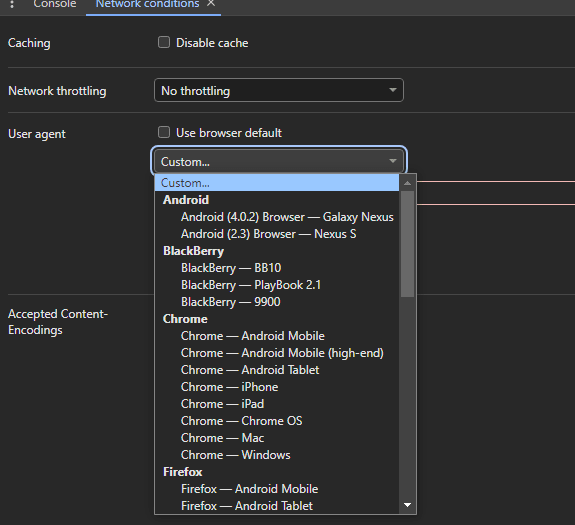This screenshot has height=525, width=575.
Task: Click the Caching label
Action: click(x=29, y=43)
